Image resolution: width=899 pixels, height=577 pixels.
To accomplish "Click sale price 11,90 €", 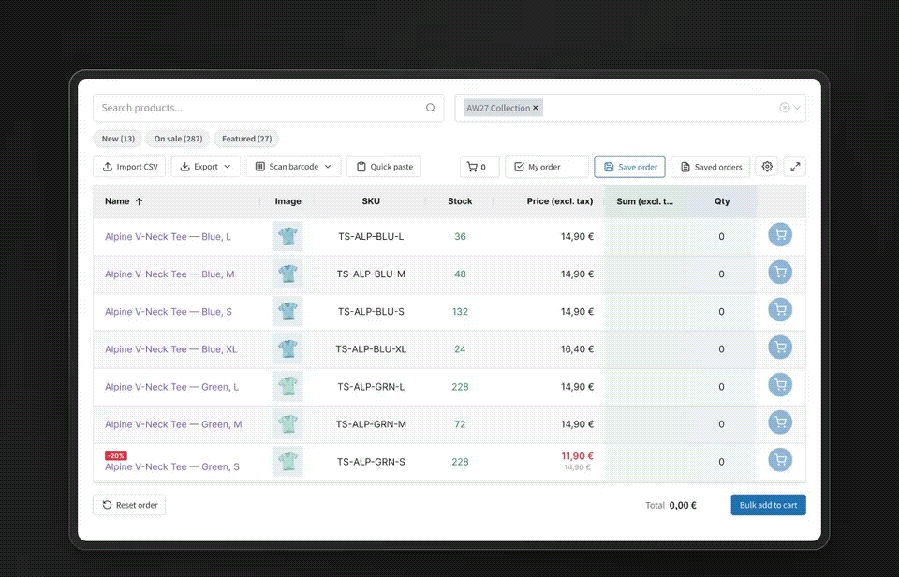I will click(x=577, y=456).
